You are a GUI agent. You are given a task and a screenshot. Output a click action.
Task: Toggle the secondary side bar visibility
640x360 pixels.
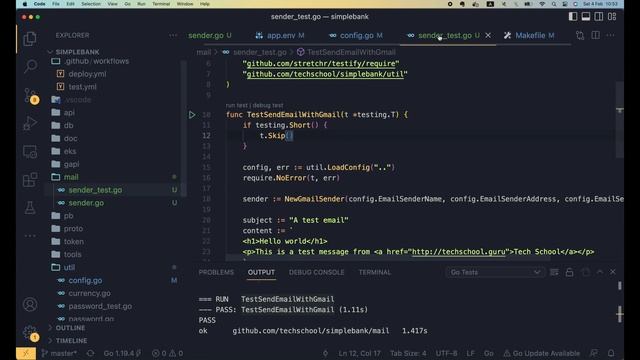click(x=599, y=17)
